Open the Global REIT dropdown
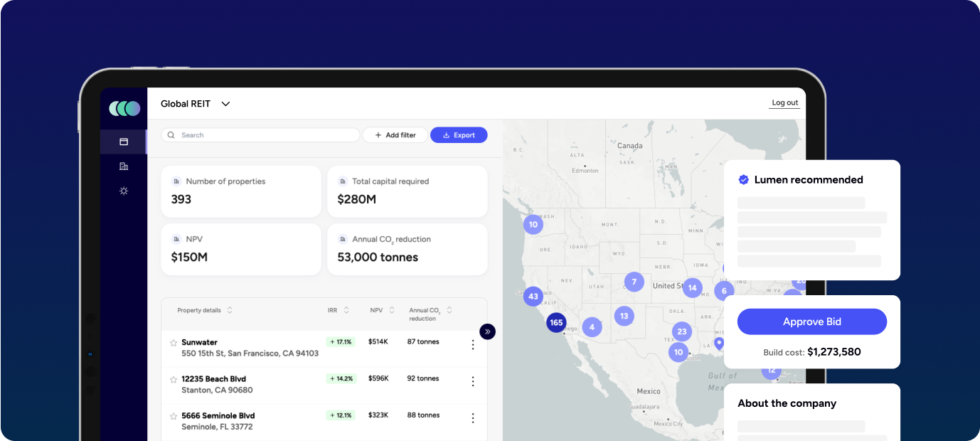This screenshot has width=980, height=441. 196,104
